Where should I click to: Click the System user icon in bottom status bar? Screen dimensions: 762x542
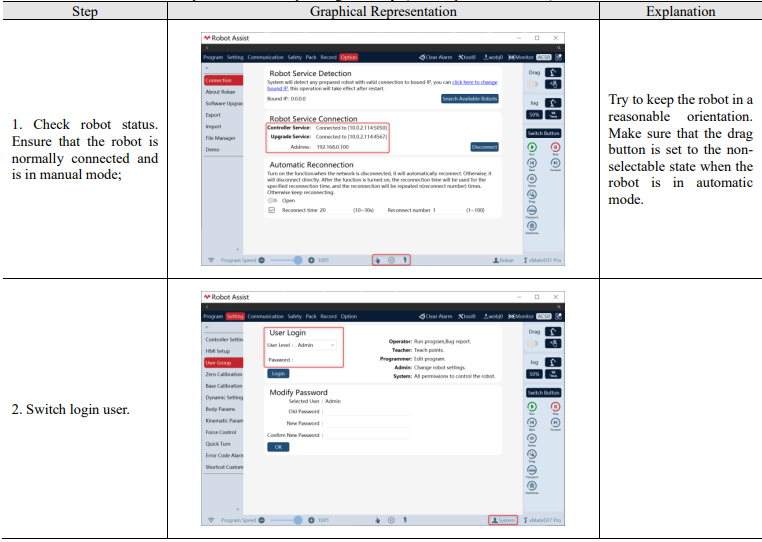click(x=495, y=520)
